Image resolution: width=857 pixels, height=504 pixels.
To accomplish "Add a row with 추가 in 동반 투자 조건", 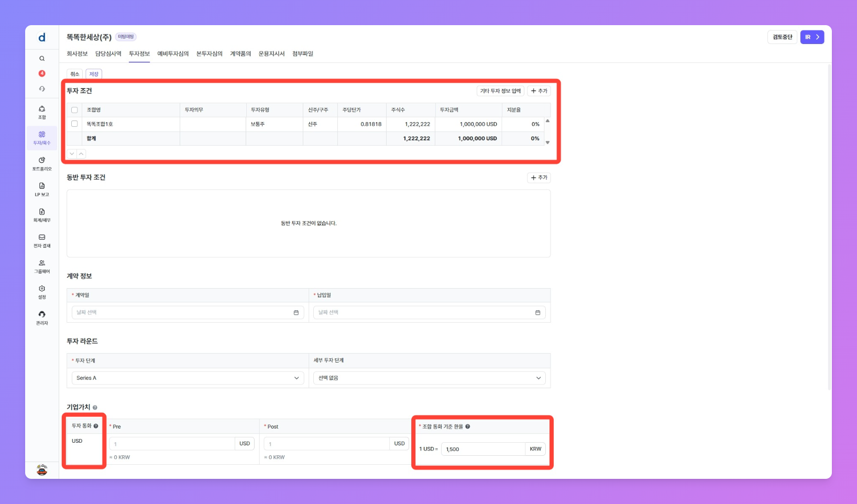I will (539, 178).
